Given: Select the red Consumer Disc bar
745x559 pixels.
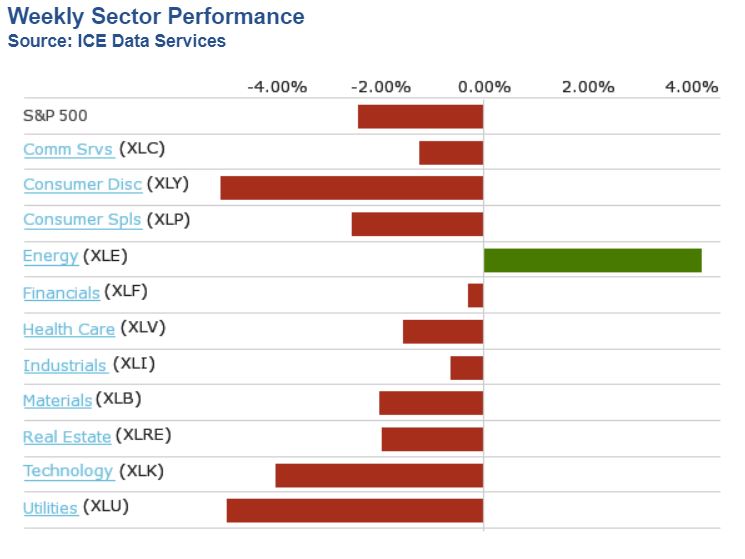Looking at the screenshot, I should point(351,188).
